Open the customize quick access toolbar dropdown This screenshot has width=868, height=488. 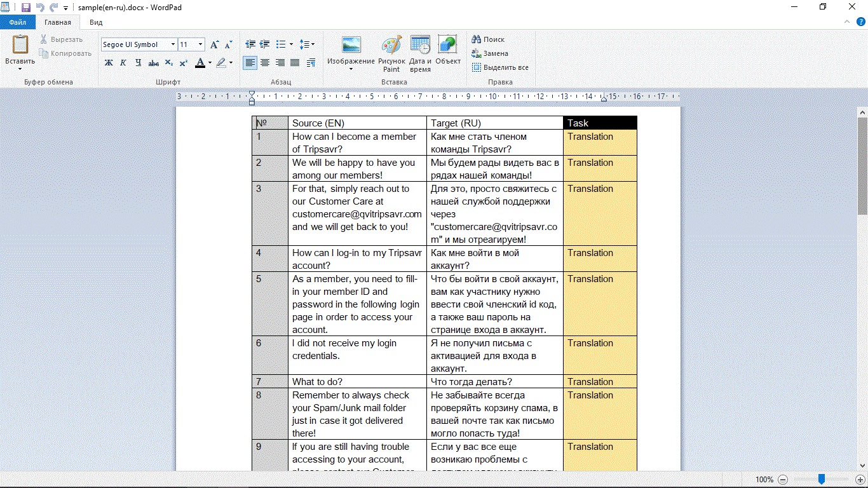[x=65, y=8]
